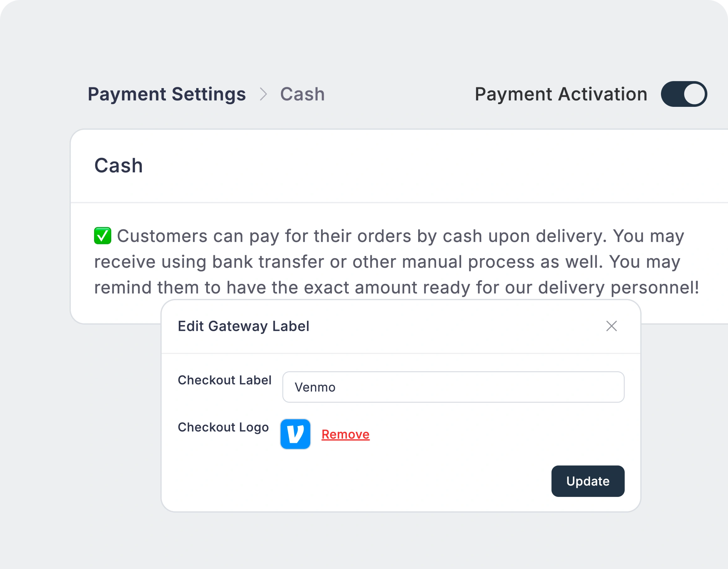Click the Edit Gateway Label dialog title
728x569 pixels.
(x=243, y=326)
